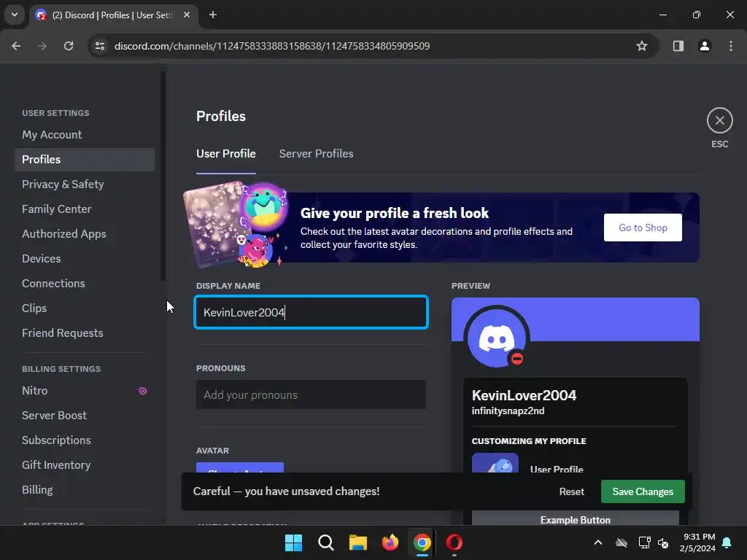Open Friend Requests settings
Viewport: 747px width, 560px height.
click(85, 332)
